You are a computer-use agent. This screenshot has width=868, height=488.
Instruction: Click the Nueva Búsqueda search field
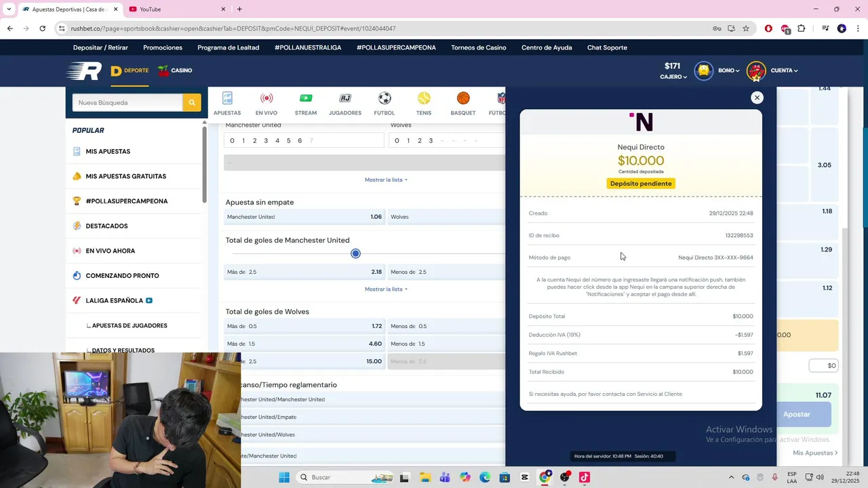click(x=127, y=102)
